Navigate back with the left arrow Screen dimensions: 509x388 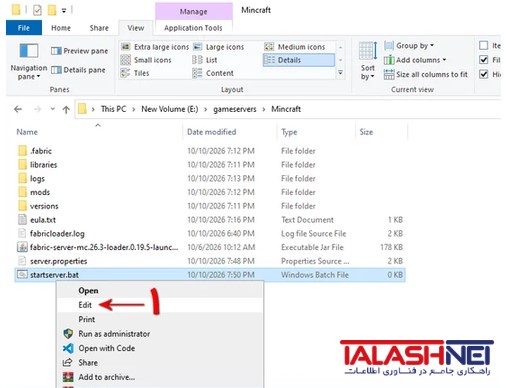(18, 109)
